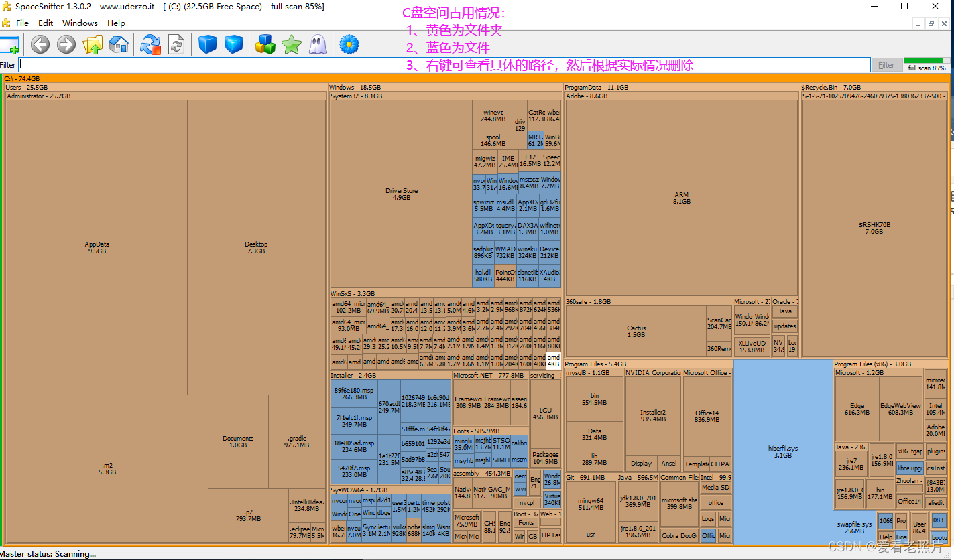Select the EdgeWebView 608.3MB block

(901, 409)
